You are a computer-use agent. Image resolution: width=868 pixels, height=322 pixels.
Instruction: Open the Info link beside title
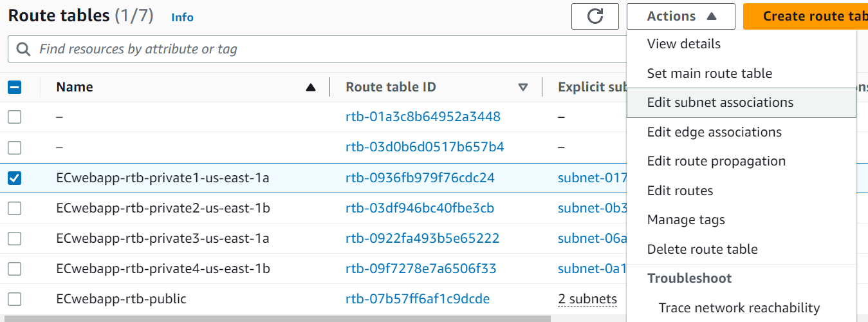[182, 17]
